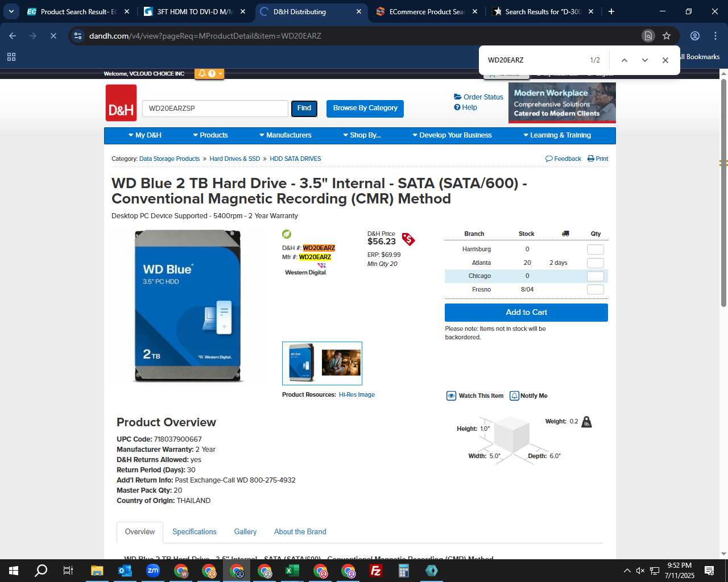728x582 pixels.
Task: Open File Explorer from taskbar
Action: click(x=97, y=571)
